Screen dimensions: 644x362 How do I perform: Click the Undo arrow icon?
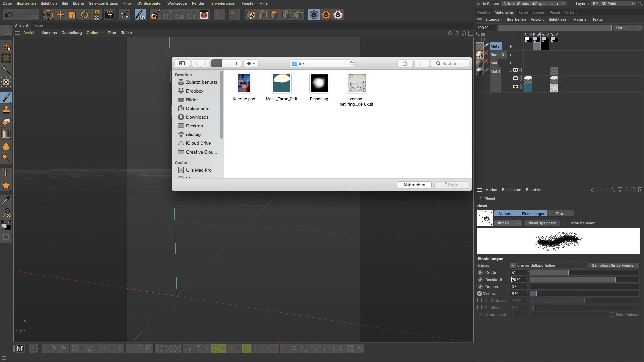(x=9, y=15)
